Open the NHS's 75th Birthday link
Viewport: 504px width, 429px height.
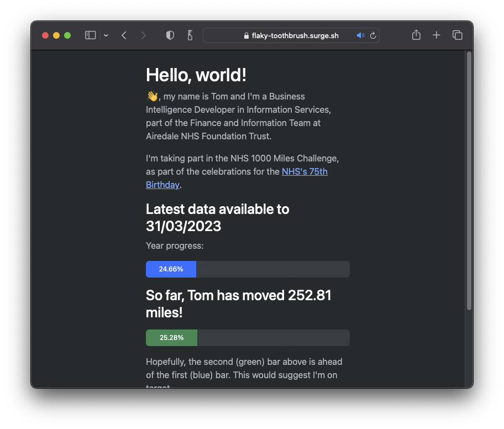pyautogui.click(x=305, y=171)
